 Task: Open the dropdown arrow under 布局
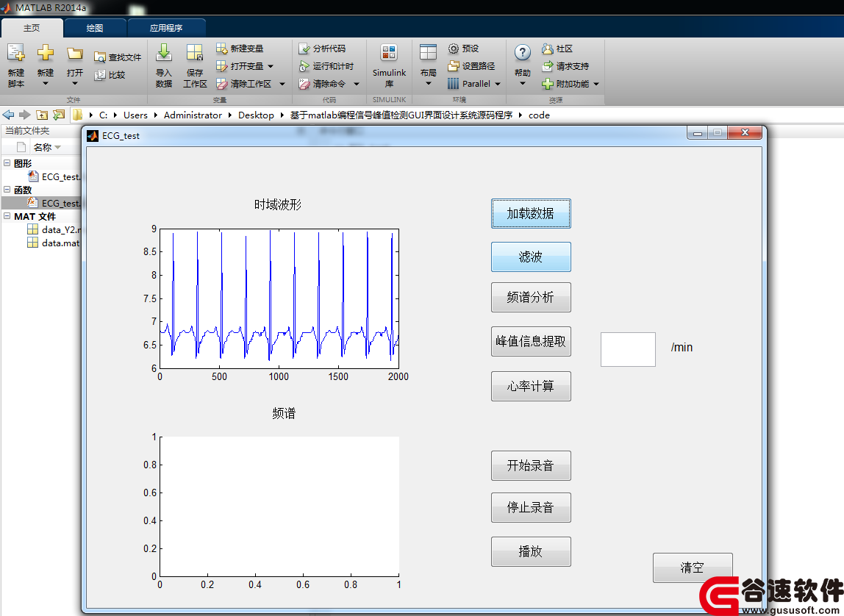[429, 83]
